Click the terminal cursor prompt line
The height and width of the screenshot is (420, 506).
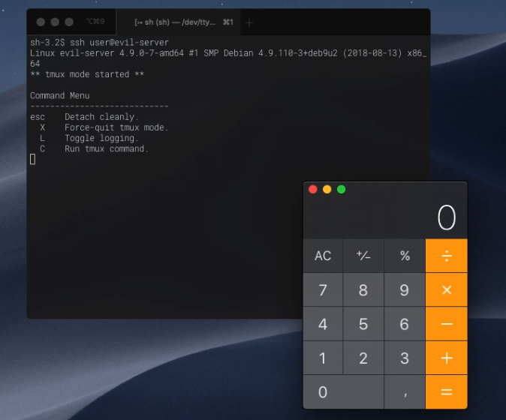(33, 159)
